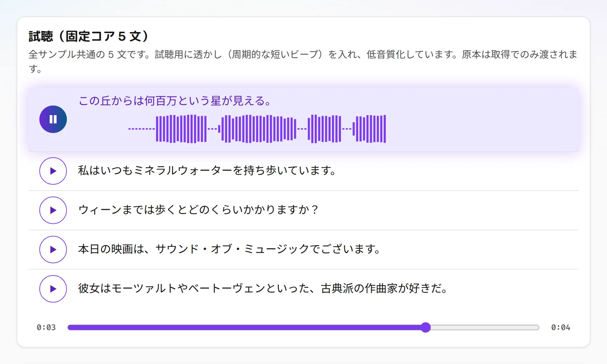Select the text 彼女はモーツァルトやベートーヴェンといった、古典派の作曲家が好きだ。
Viewport: 607px width, 364px height.
264,289
